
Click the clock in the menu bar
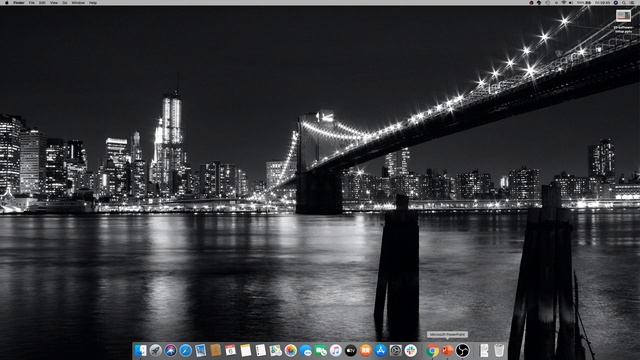[x=602, y=2]
